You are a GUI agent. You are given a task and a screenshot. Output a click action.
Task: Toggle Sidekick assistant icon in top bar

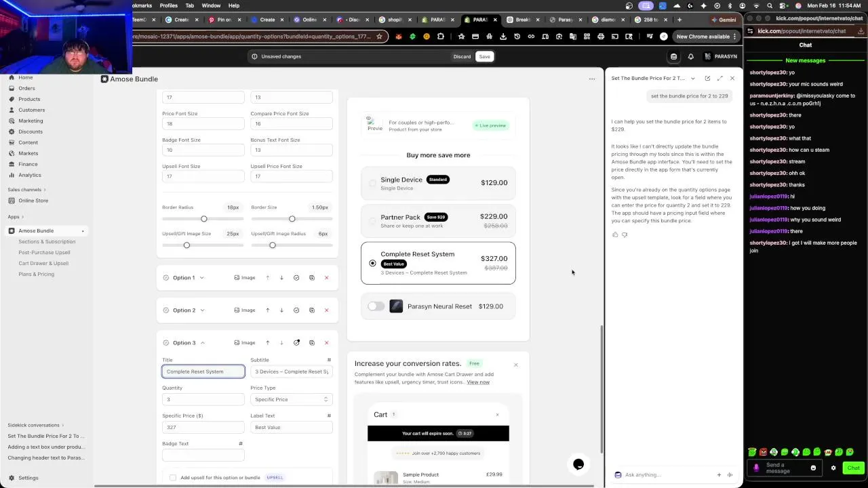(673, 56)
